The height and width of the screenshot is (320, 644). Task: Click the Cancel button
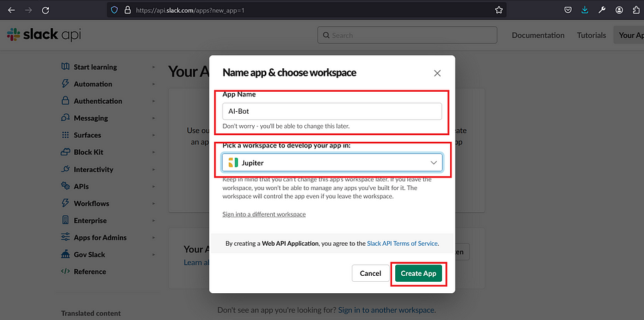(370, 273)
